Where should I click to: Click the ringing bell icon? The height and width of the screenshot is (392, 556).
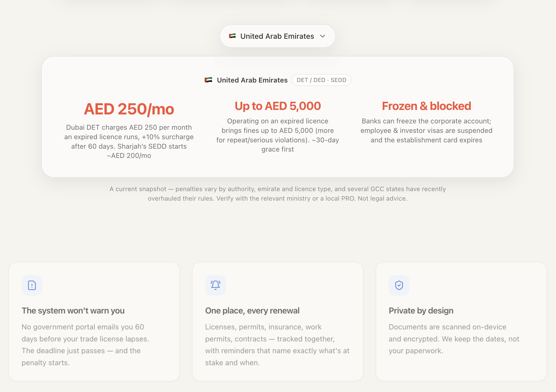tap(215, 285)
